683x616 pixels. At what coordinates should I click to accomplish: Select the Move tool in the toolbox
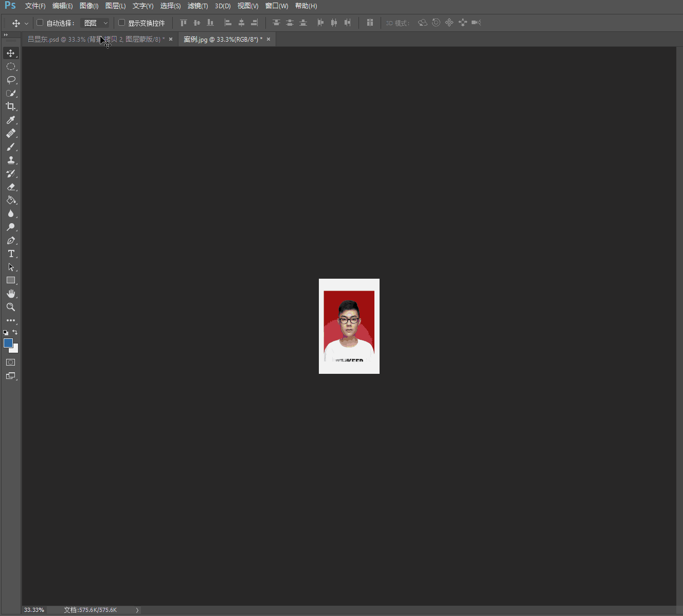click(x=11, y=53)
